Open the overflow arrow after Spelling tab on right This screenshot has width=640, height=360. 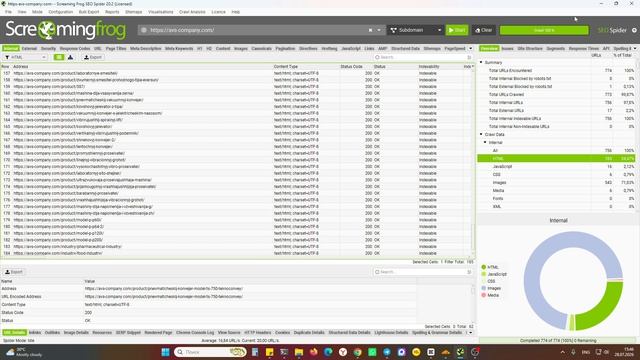[635, 49]
